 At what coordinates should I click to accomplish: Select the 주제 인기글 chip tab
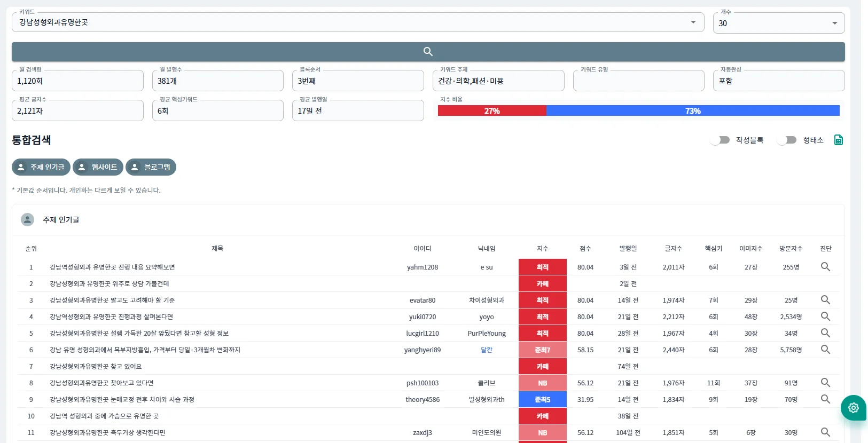pos(41,167)
